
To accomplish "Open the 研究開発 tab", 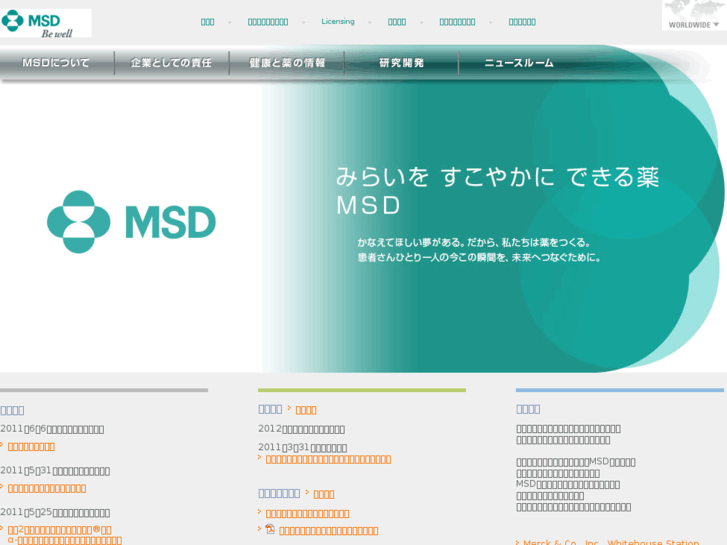I will pos(402,63).
